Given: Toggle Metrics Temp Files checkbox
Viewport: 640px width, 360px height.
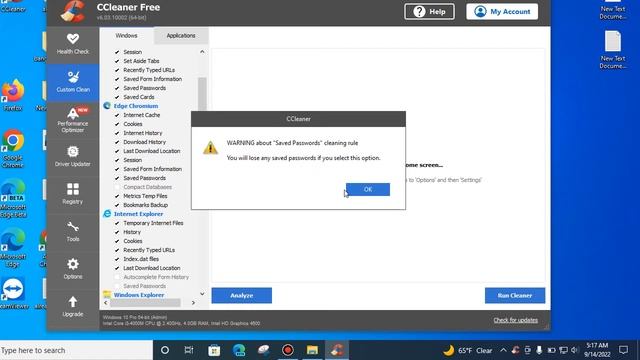Looking at the screenshot, I should [x=117, y=196].
